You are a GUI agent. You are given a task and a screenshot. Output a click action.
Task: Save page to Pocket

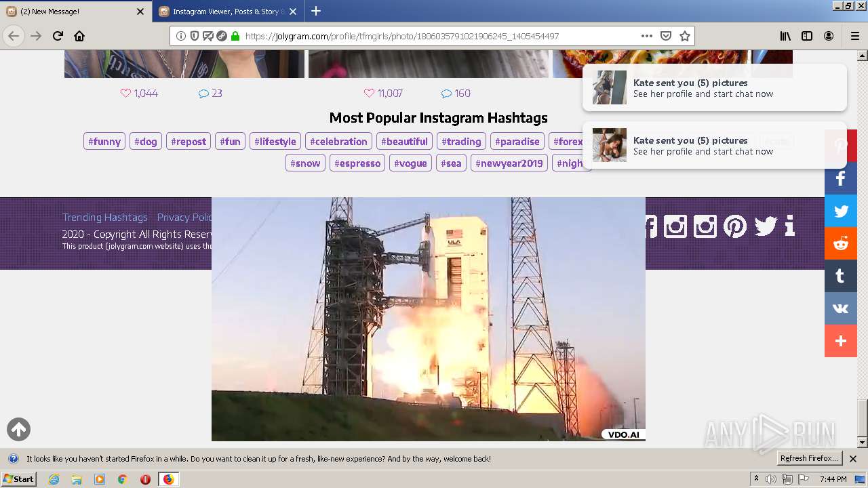coord(666,36)
